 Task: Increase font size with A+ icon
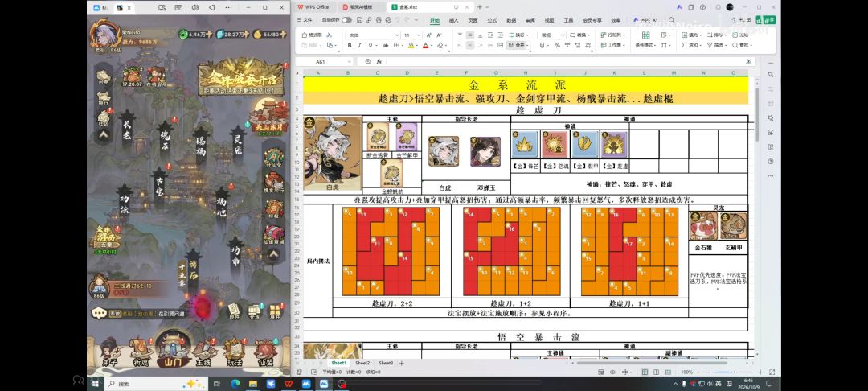[429, 35]
